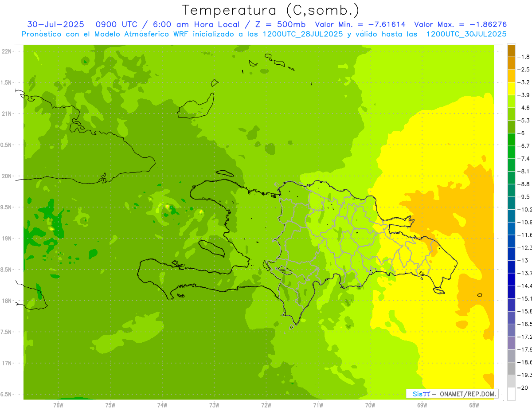The image size is (532, 411).
Task: Click the -20 legend value
Action: [x=523, y=388]
